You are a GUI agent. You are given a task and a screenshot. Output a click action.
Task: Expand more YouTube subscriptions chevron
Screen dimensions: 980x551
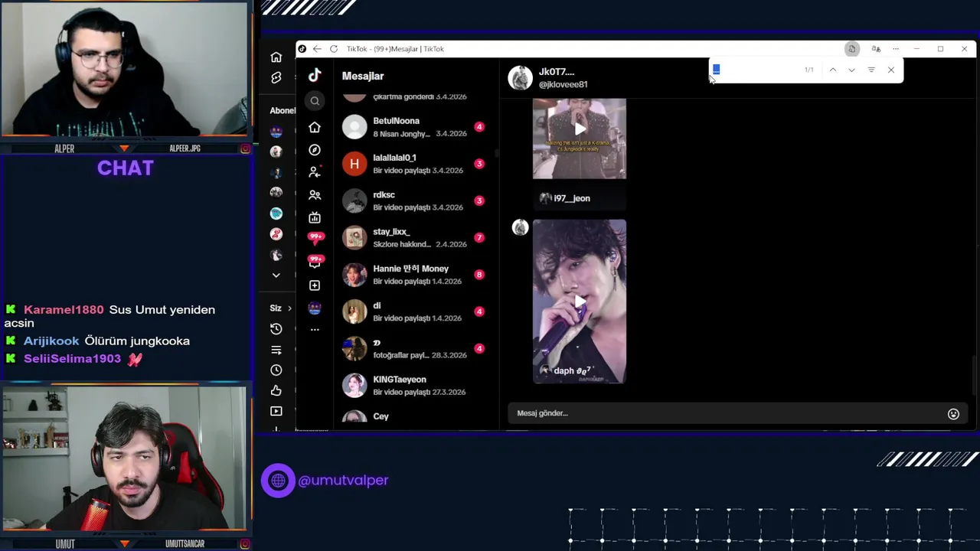pyautogui.click(x=276, y=275)
